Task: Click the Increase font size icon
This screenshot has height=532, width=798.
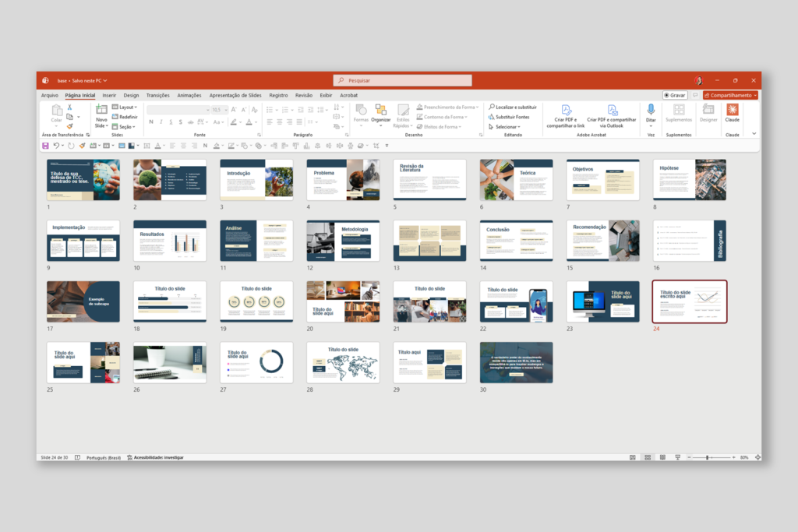Action: pyautogui.click(x=234, y=109)
